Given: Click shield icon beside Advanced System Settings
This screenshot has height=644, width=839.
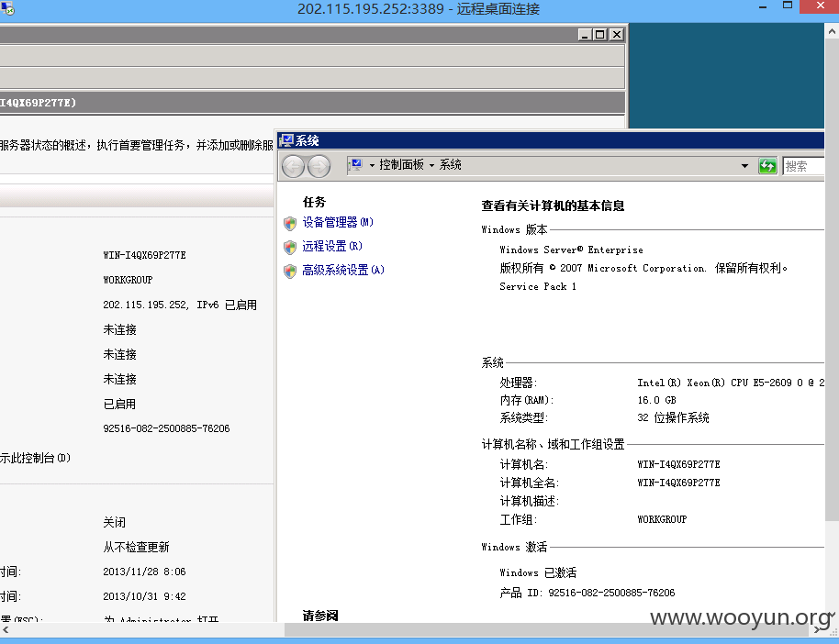Looking at the screenshot, I should (290, 272).
